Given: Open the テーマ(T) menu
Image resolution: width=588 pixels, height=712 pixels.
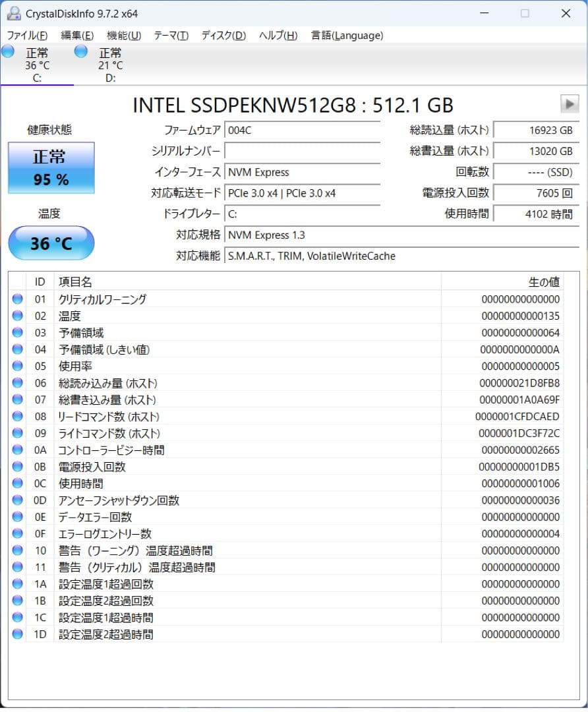Looking at the screenshot, I should coord(171,36).
